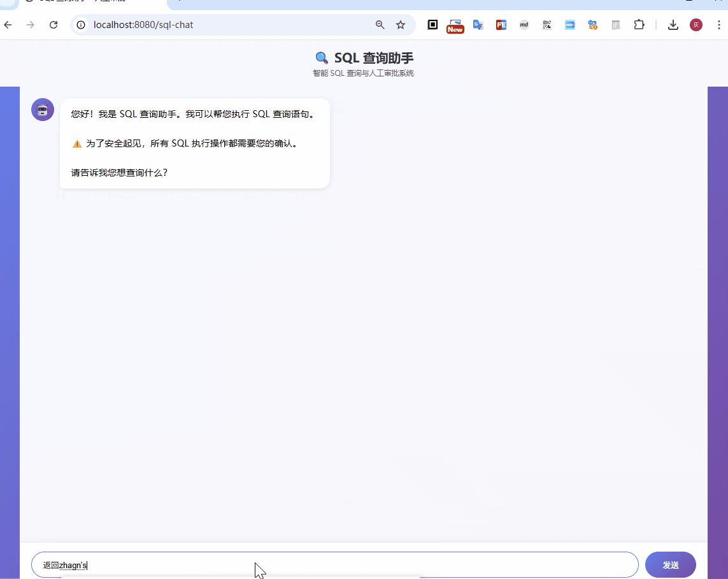Screen dimensions: 728x579
Task: Open the Chrome profile avatar menu
Action: coord(696,25)
